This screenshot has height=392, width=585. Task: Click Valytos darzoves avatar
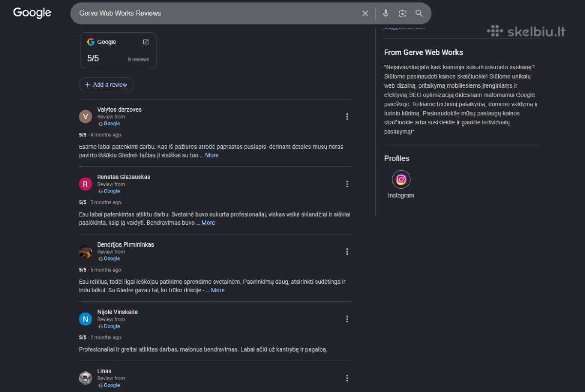pos(85,117)
